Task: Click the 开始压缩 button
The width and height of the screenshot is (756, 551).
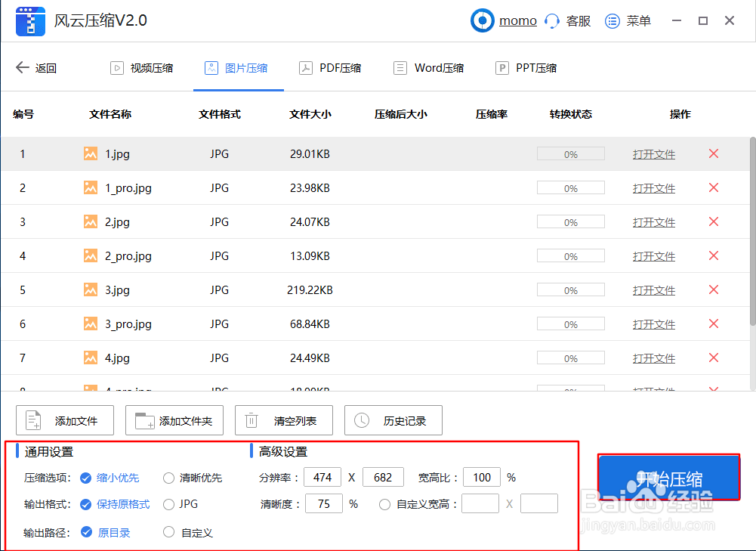Action: click(x=668, y=477)
